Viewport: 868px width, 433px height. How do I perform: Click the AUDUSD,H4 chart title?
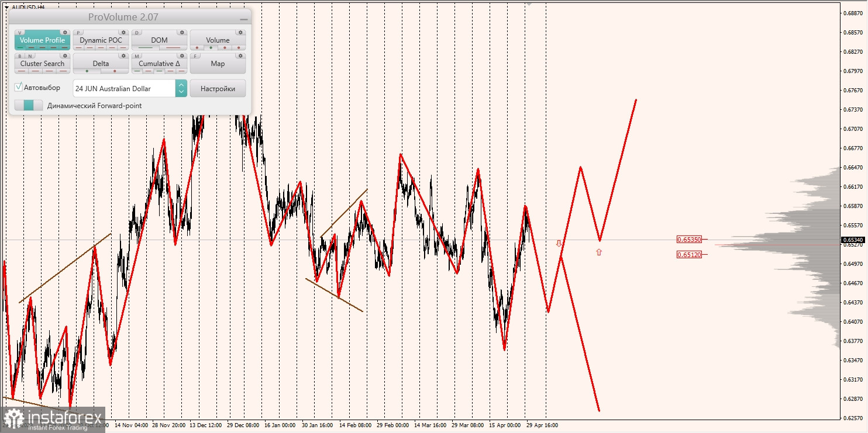28,7
